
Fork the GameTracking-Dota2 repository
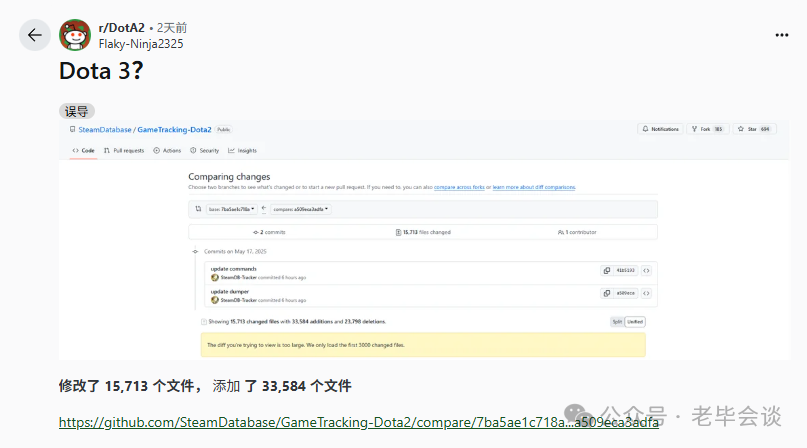[707, 129]
